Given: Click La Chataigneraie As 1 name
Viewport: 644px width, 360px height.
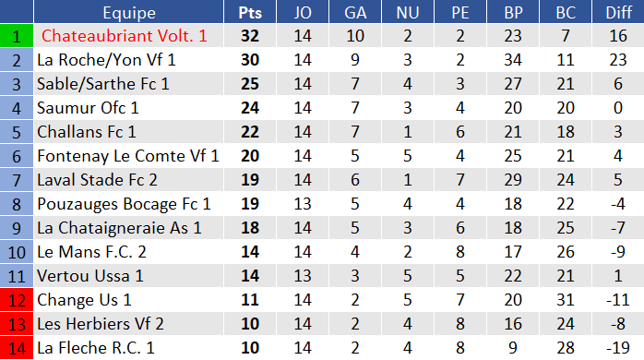Looking at the screenshot, I should point(120,228).
